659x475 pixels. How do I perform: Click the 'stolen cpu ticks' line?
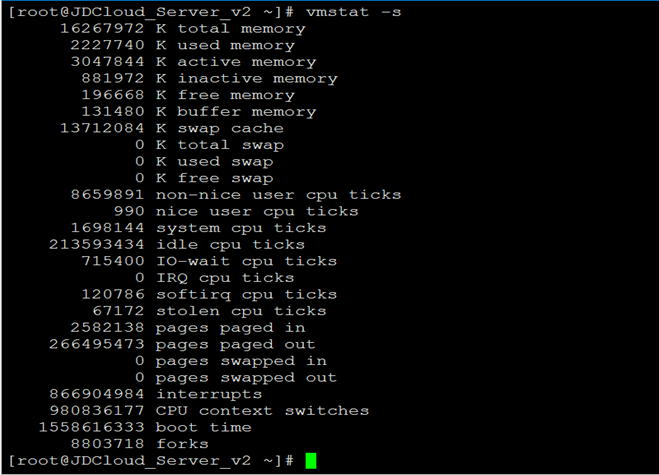coord(240,311)
